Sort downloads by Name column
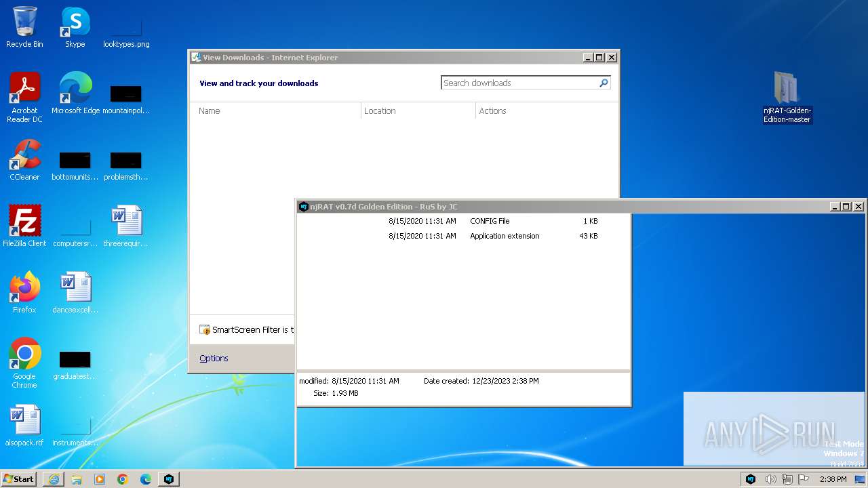The height and width of the screenshot is (488, 868). pyautogui.click(x=277, y=111)
